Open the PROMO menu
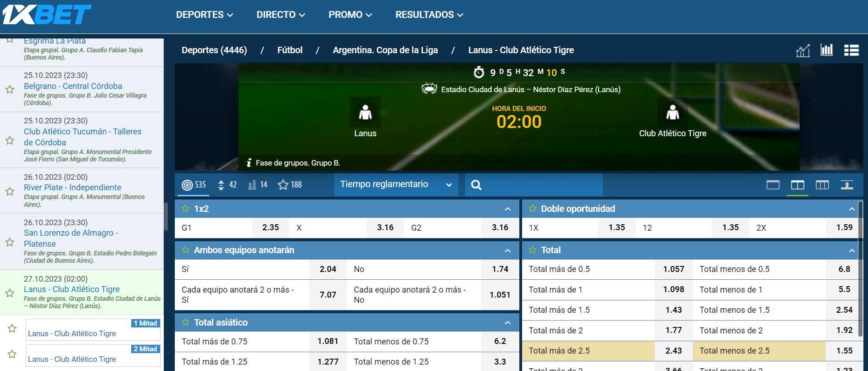This screenshot has width=868, height=371. [350, 15]
